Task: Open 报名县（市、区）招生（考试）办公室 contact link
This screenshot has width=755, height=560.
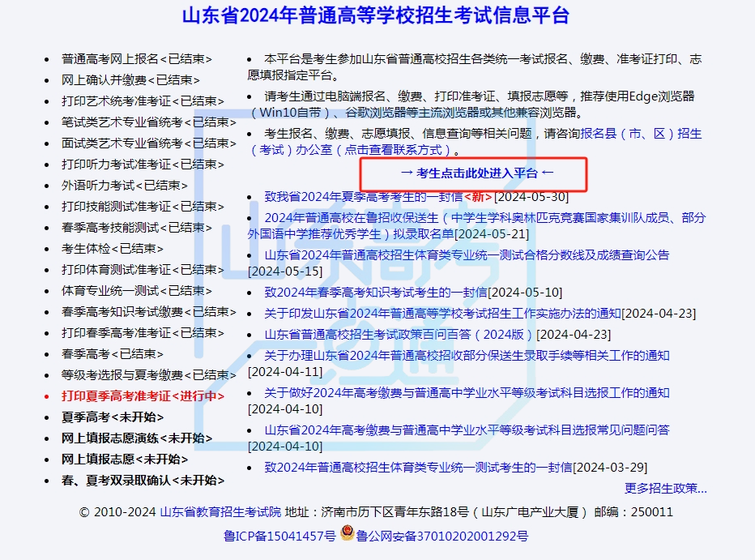Action: 475,142
